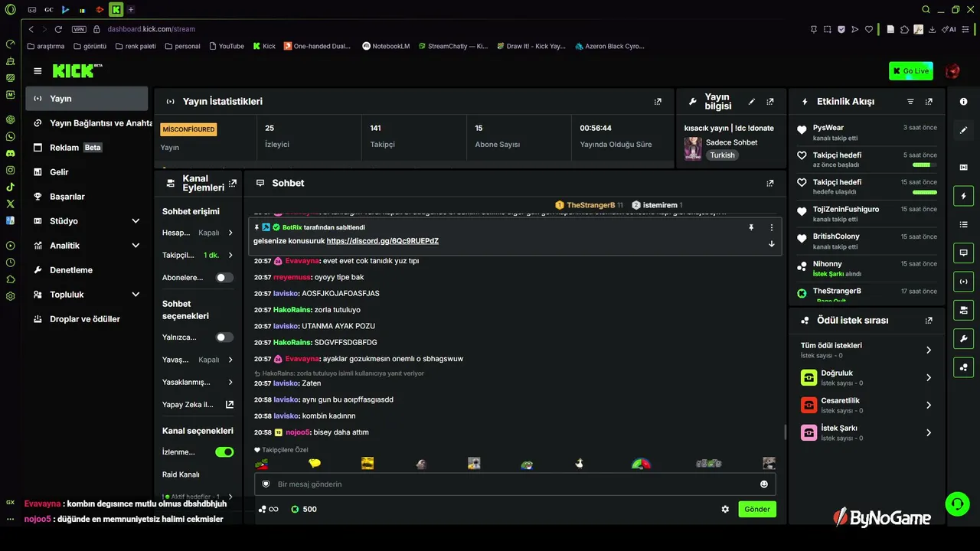The image size is (980, 551).
Task: Pop out the Yayın İstatistikleri panel
Action: click(658, 101)
